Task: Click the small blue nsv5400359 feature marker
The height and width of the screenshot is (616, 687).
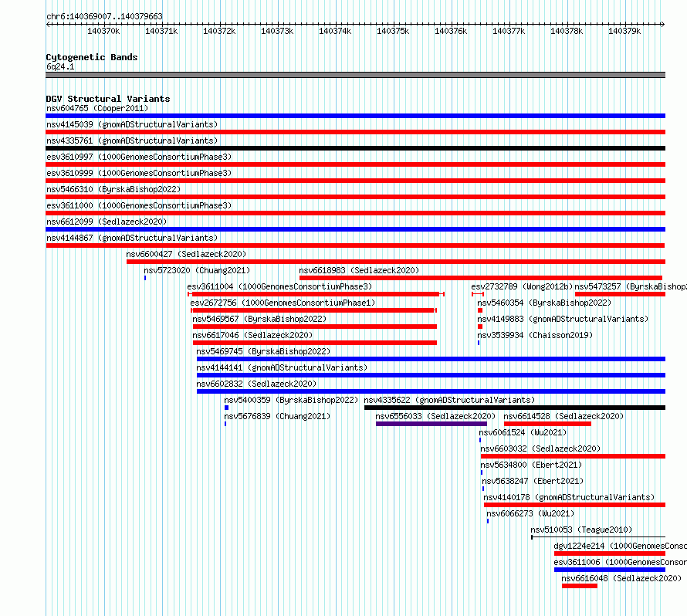Action: pyautogui.click(x=226, y=408)
